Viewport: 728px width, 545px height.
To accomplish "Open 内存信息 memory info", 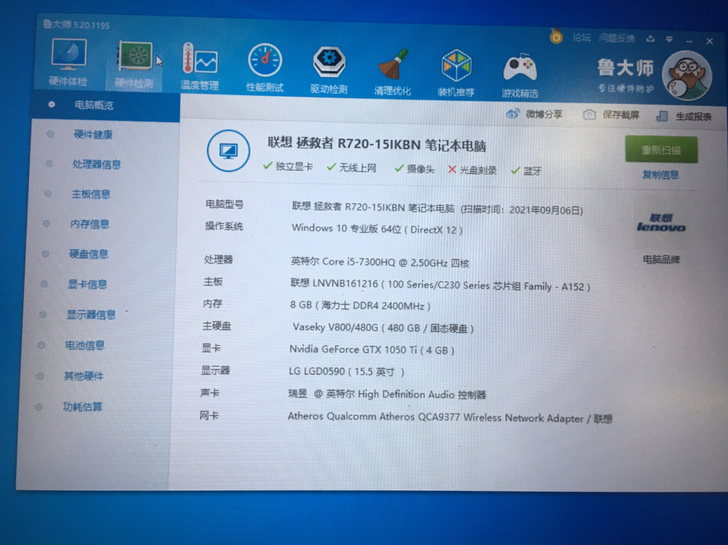I will click(90, 224).
